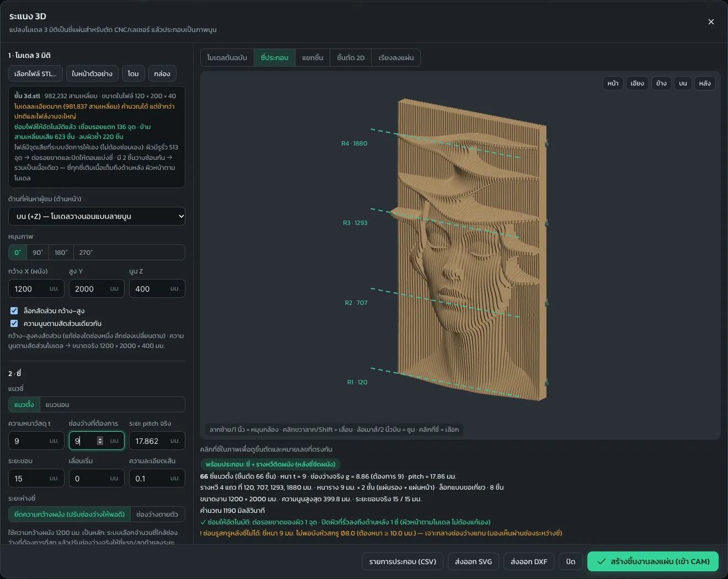Open the ด้านที่หันหาผู้ชม dropdown
Viewport: 728px width, 579px height.
click(97, 216)
